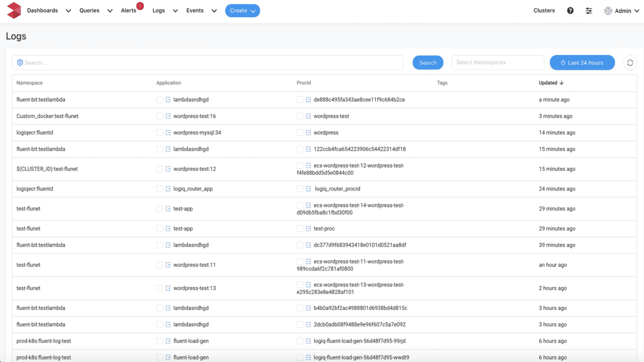Open logs icon for dc377d9f683943418e0101d0521aa8df procid
The image size is (644, 362).
click(308, 245)
